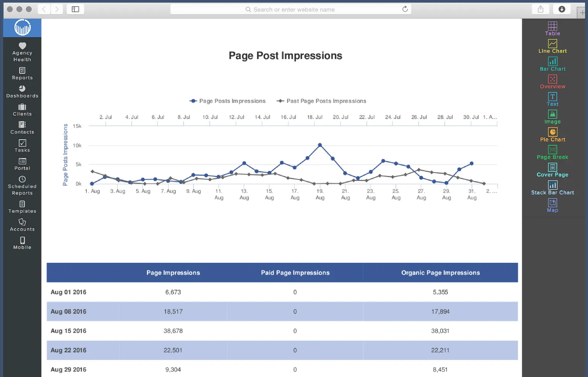Viewport: 588px width, 377px height.
Task: Open the Agency Health section
Action: pos(22,51)
